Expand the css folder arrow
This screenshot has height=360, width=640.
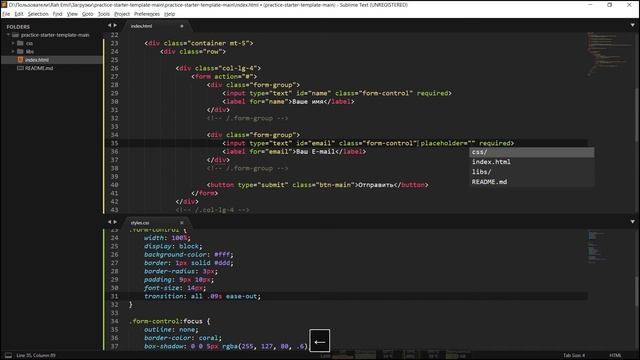(13, 43)
